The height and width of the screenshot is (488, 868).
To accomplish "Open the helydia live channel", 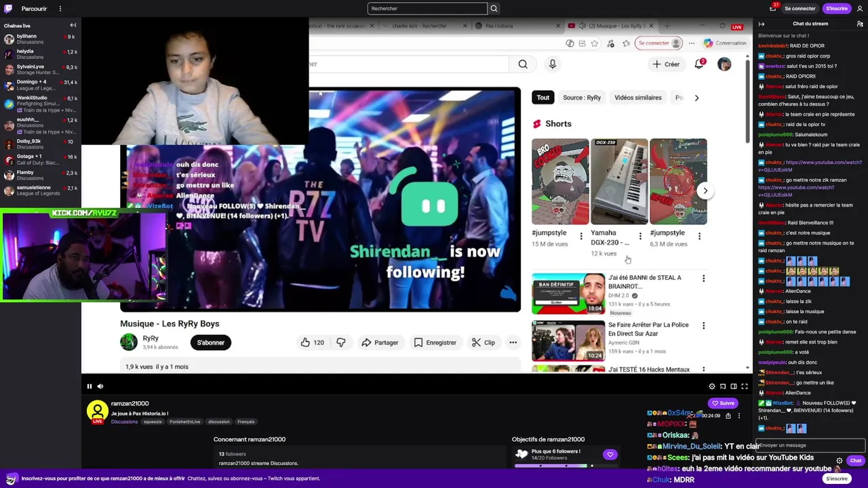I will [x=41, y=54].
